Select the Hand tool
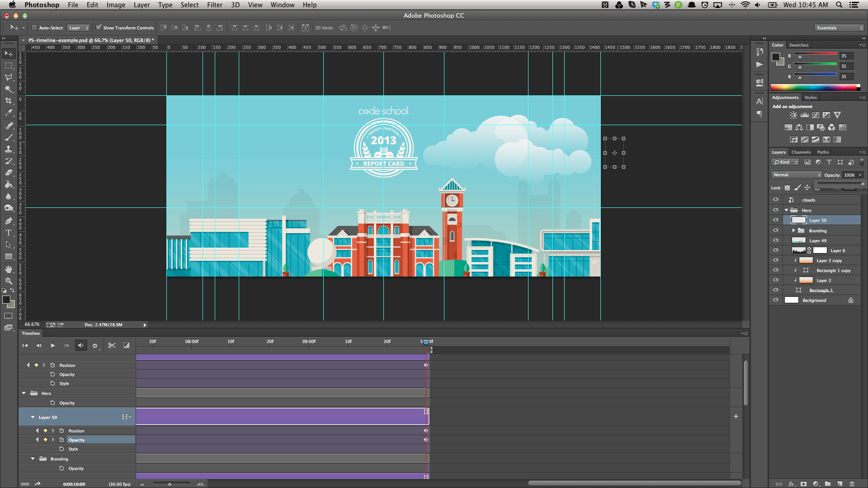This screenshot has height=488, width=868. [9, 269]
